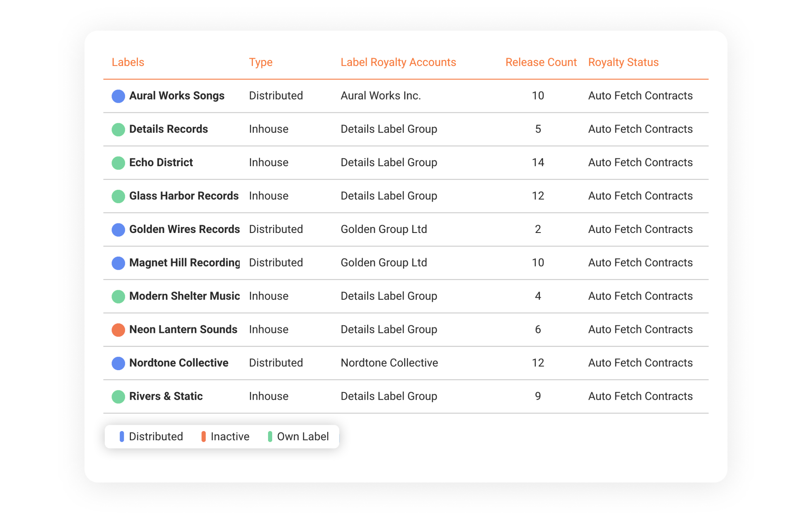The height and width of the screenshot is (514, 812).
Task: Open the Glass Harbor Records label
Action: (184, 196)
